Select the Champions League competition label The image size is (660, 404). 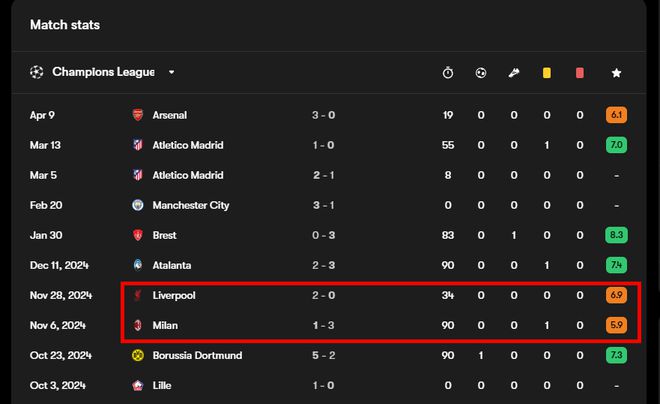103,72
